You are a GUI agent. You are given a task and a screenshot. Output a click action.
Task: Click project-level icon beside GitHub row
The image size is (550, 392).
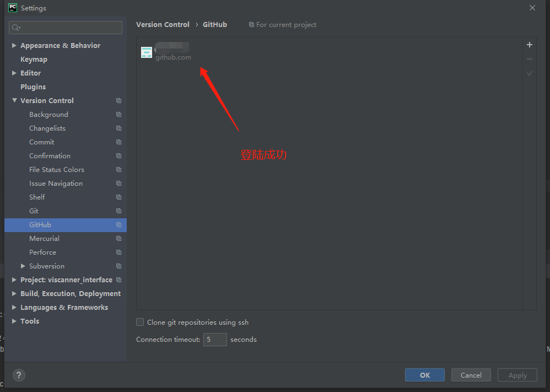point(118,224)
